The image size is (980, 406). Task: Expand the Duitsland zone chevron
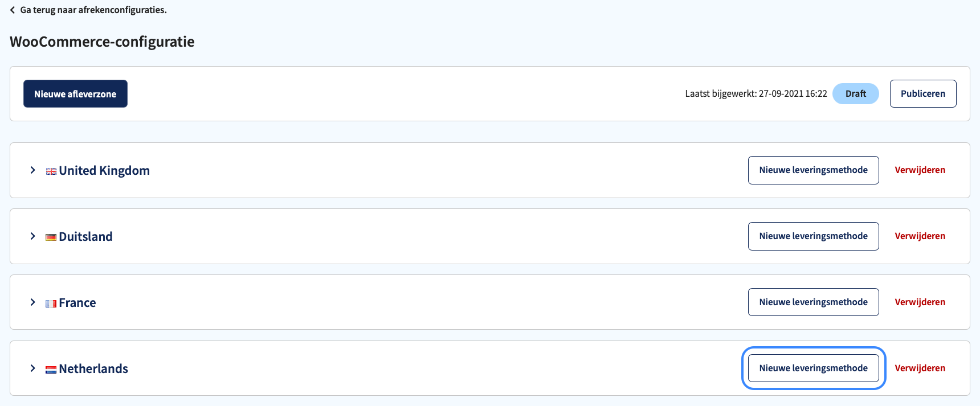pyautogui.click(x=32, y=236)
